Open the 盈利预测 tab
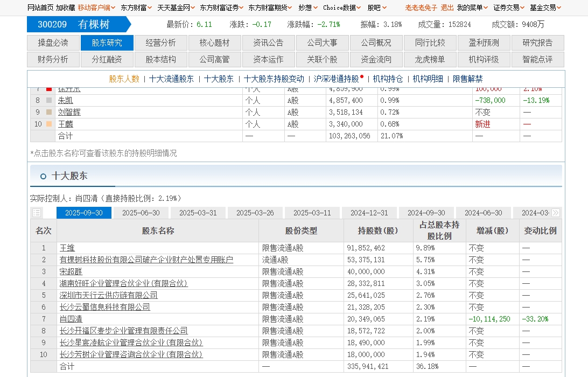This screenshot has width=588, height=377. pyautogui.click(x=484, y=43)
